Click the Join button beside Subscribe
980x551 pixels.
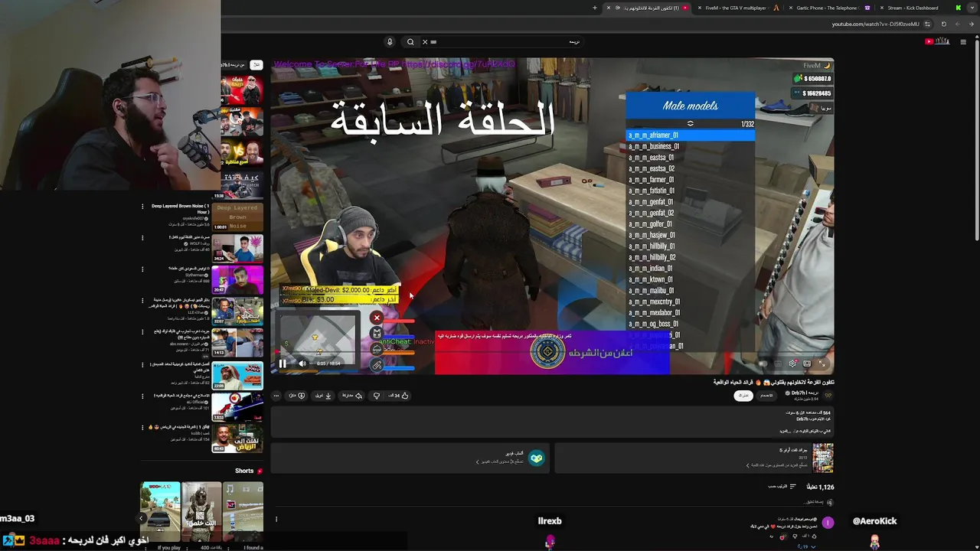click(x=766, y=395)
